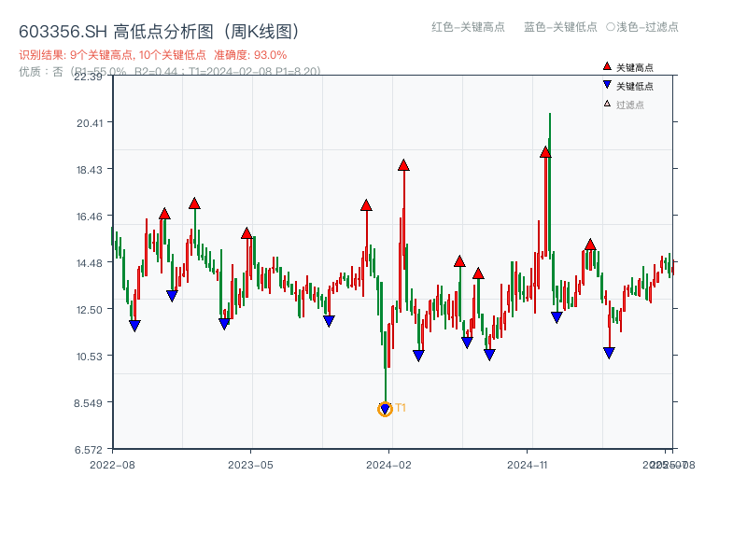Image resolution: width=747 pixels, height=560 pixels.
Task: Click the chart title 603356.SH 高低点分析图
Action: (x=159, y=30)
